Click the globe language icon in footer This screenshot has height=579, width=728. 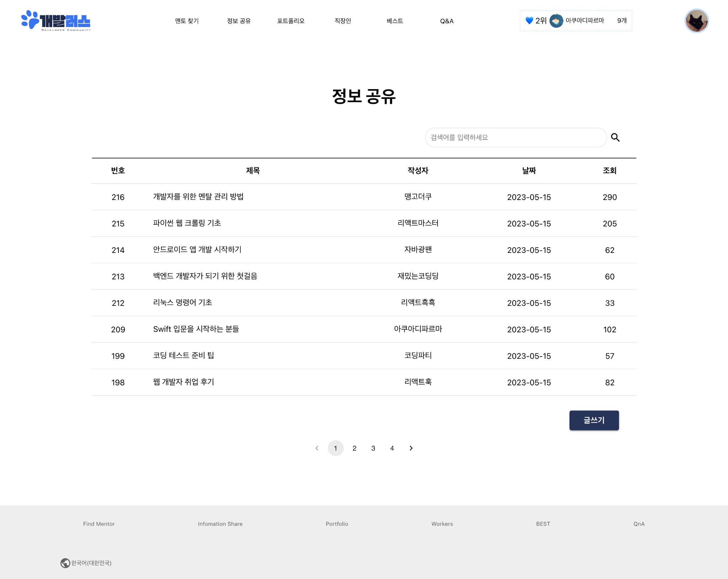(x=65, y=563)
